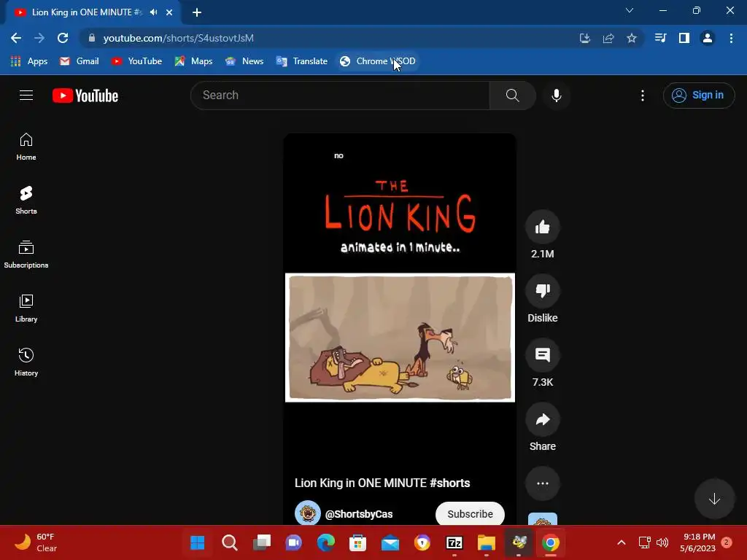This screenshot has height=560, width=747.
Task: Open Chrome WSOD bookmark
Action: point(378,61)
